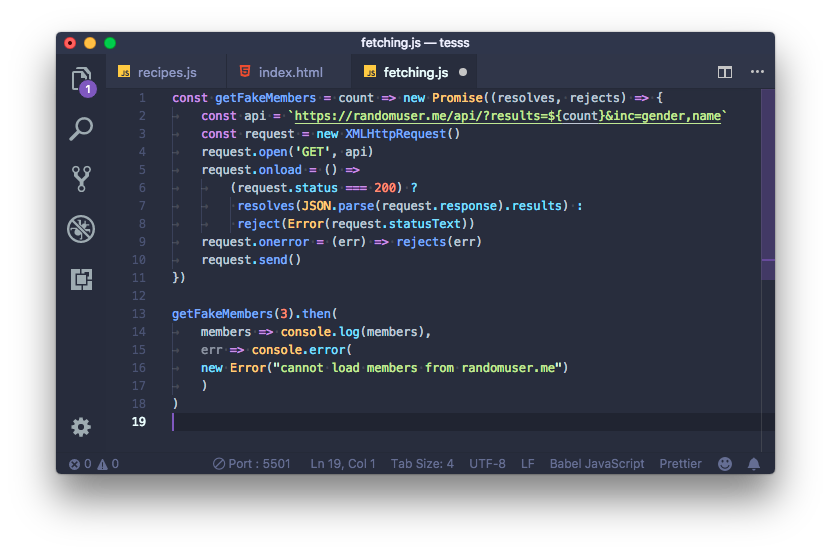Click onload on line 5

[280, 170]
